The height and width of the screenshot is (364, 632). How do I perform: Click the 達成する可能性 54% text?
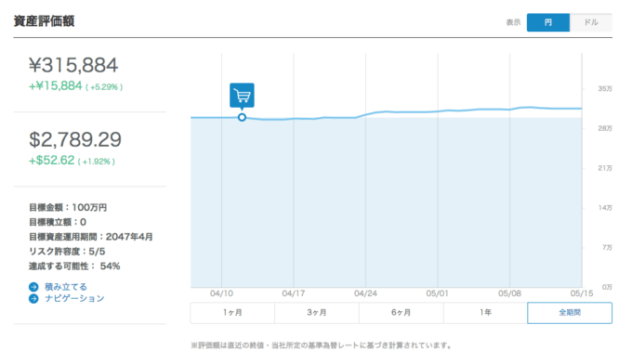pyautogui.click(x=74, y=266)
